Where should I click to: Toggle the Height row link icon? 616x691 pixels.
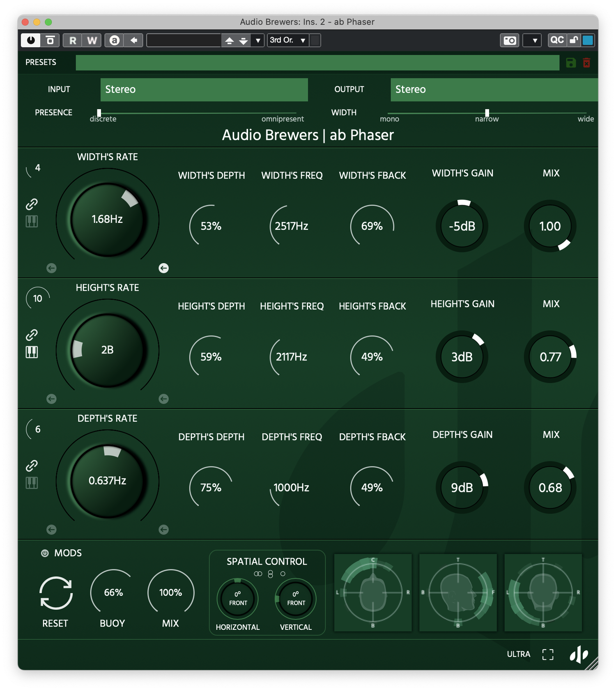pyautogui.click(x=32, y=335)
